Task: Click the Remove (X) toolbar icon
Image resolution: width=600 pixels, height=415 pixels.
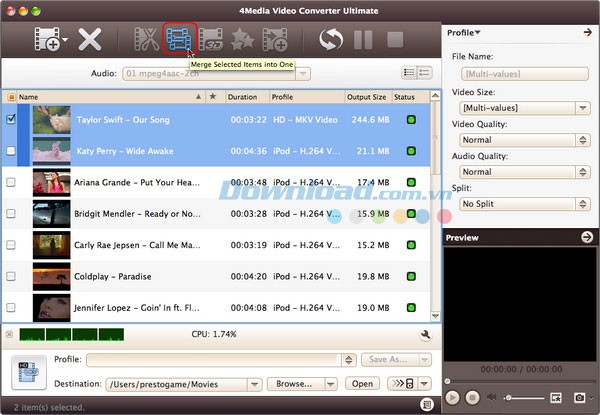Action: [x=90, y=40]
